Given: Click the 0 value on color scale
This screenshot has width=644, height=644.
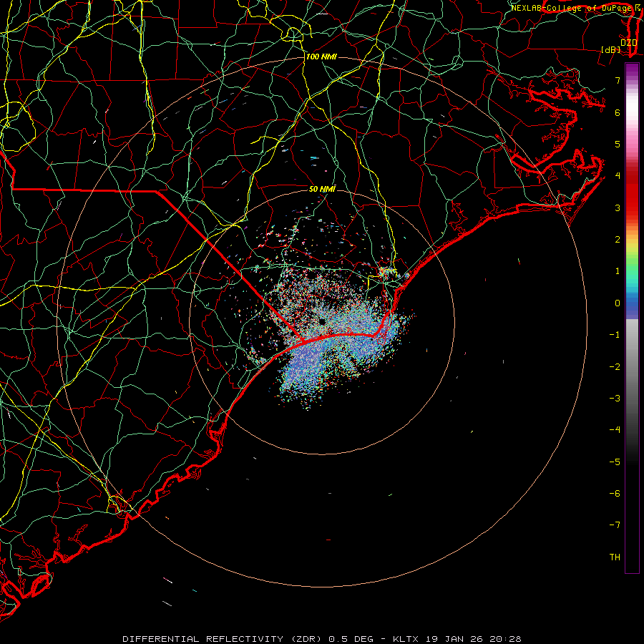Looking at the screenshot, I should click(x=618, y=303).
